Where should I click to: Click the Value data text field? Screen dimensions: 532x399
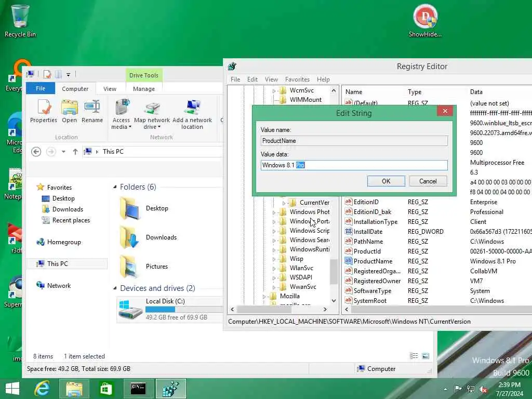pyautogui.click(x=354, y=165)
